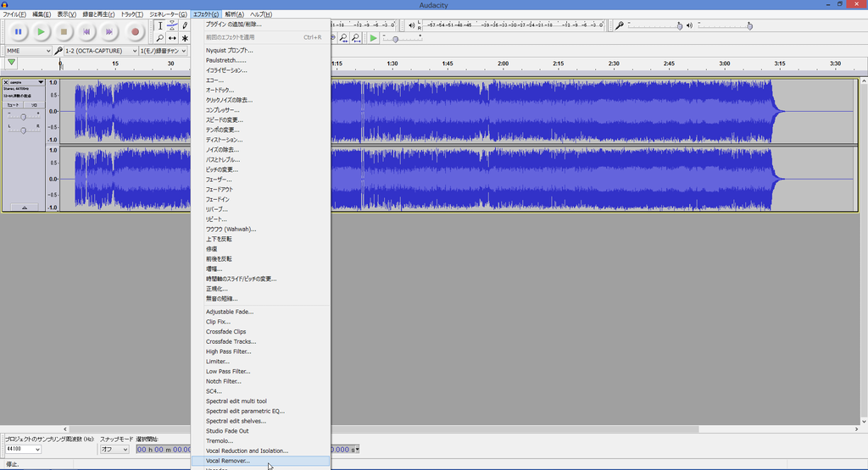Close the track with its X button

click(6, 82)
